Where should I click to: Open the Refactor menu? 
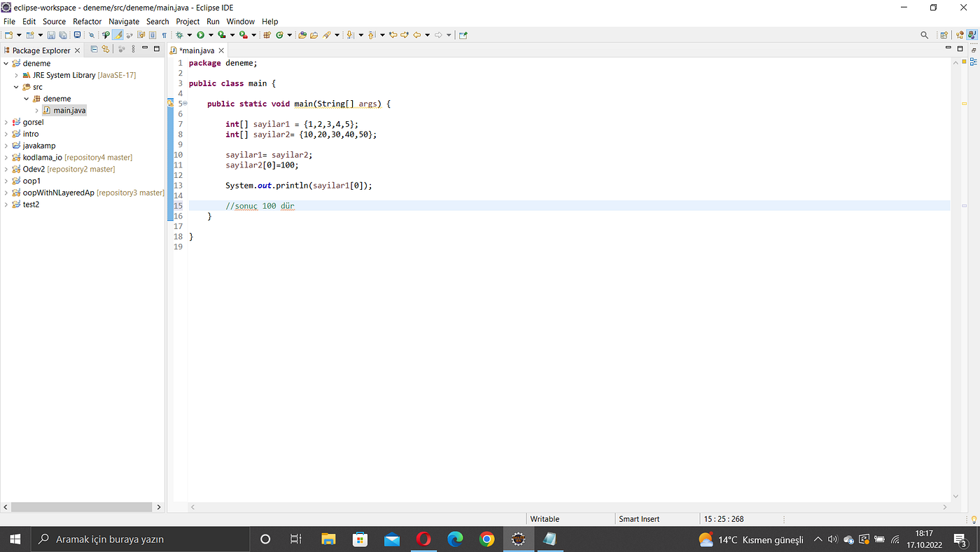click(87, 22)
